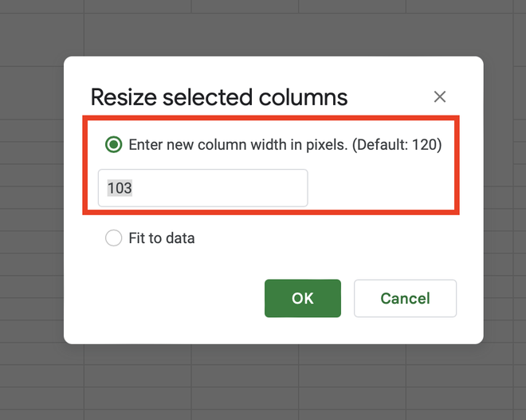Click the 'Resize selected columns' dialog title
526x420 pixels.
tap(219, 97)
